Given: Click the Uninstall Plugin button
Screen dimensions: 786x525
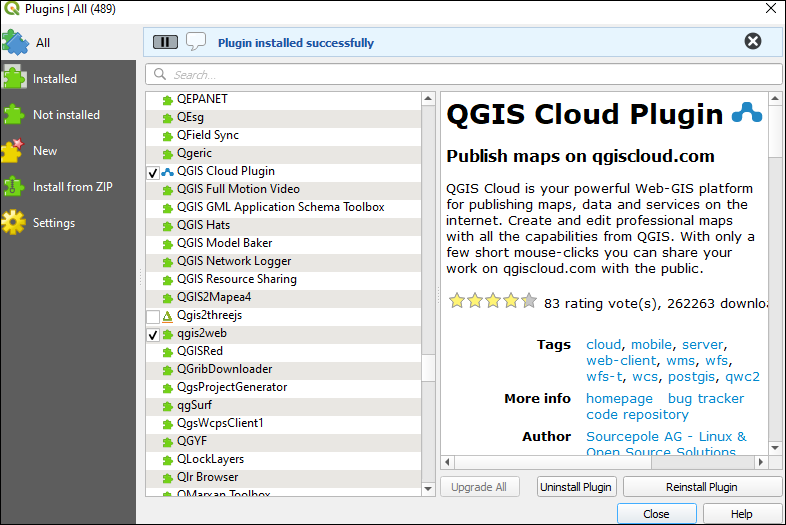Looking at the screenshot, I should coord(575,487).
